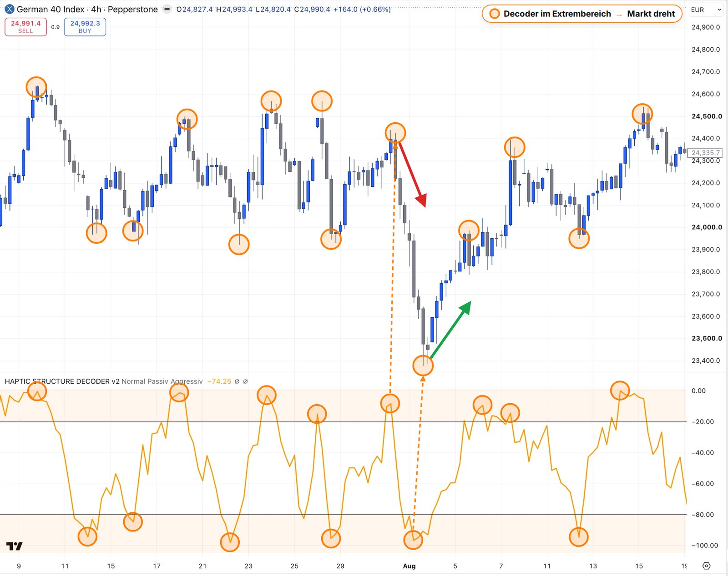Click the low value L24,820.4

click(x=273, y=9)
